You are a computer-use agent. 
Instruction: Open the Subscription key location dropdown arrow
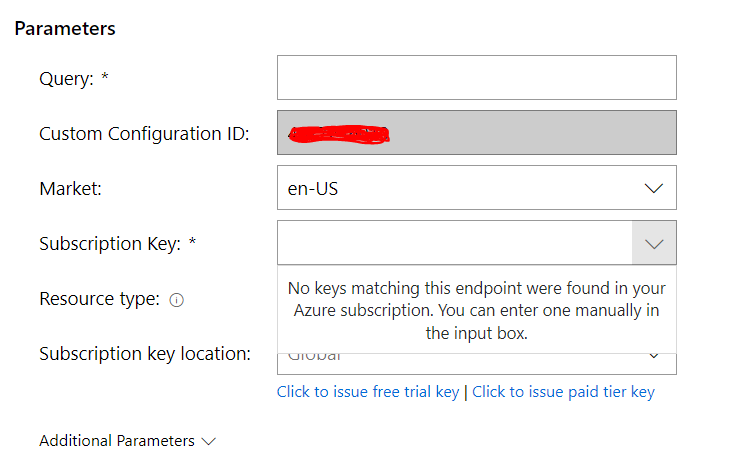point(653,356)
